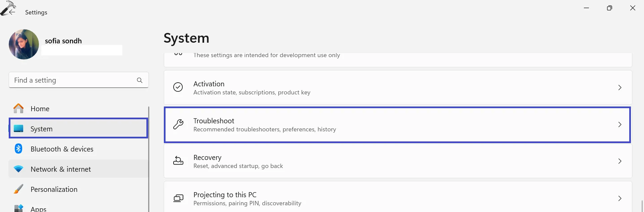Open Recovery via its right chevron

point(619,161)
